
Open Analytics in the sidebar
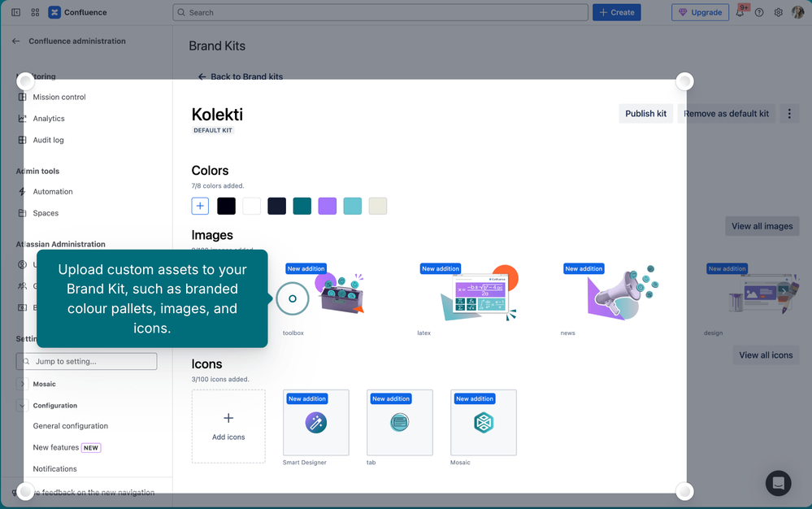click(49, 119)
